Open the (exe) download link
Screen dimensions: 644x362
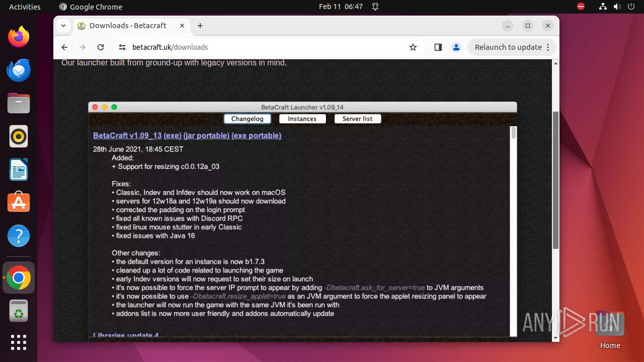[173, 135]
